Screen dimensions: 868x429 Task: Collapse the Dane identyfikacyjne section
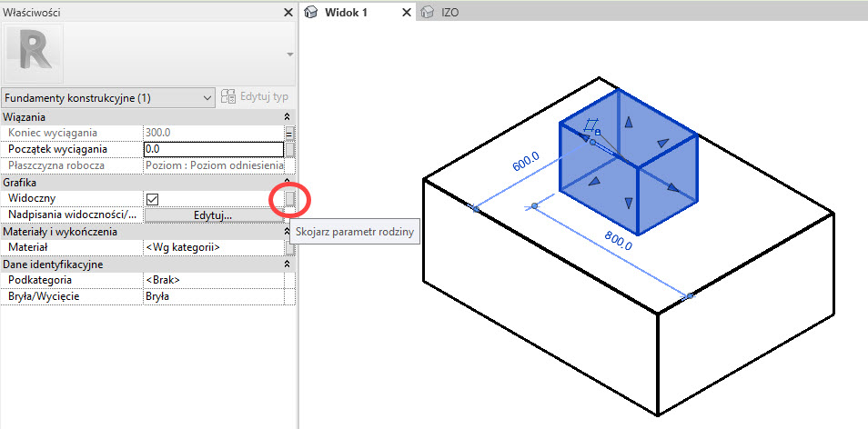[288, 264]
